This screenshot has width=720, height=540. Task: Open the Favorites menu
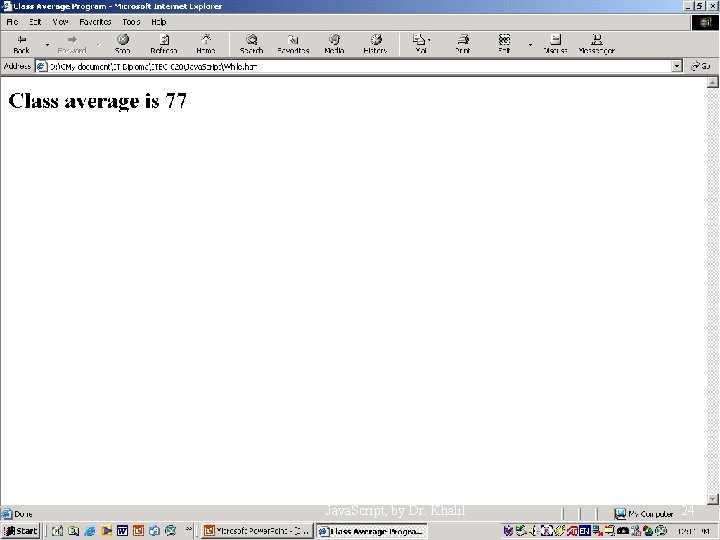pyautogui.click(x=95, y=22)
